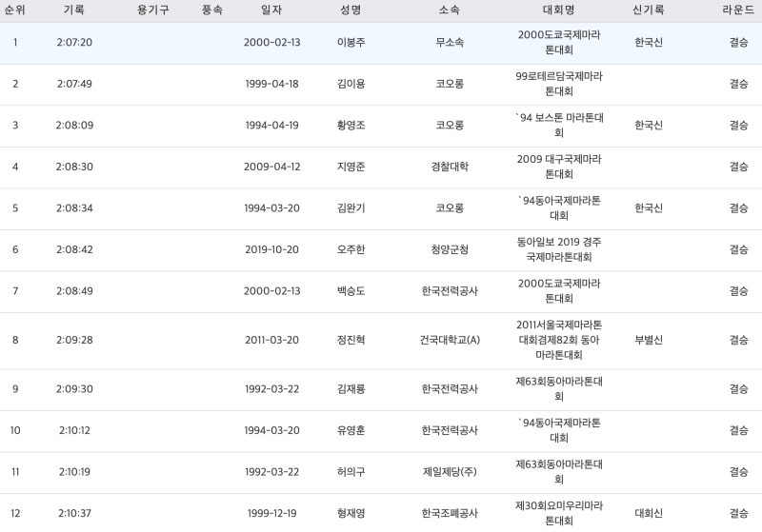This screenshot has width=762, height=532.
Task: Click 제63회동아마라톤대회 in 김재룡 row
Action: click(559, 389)
